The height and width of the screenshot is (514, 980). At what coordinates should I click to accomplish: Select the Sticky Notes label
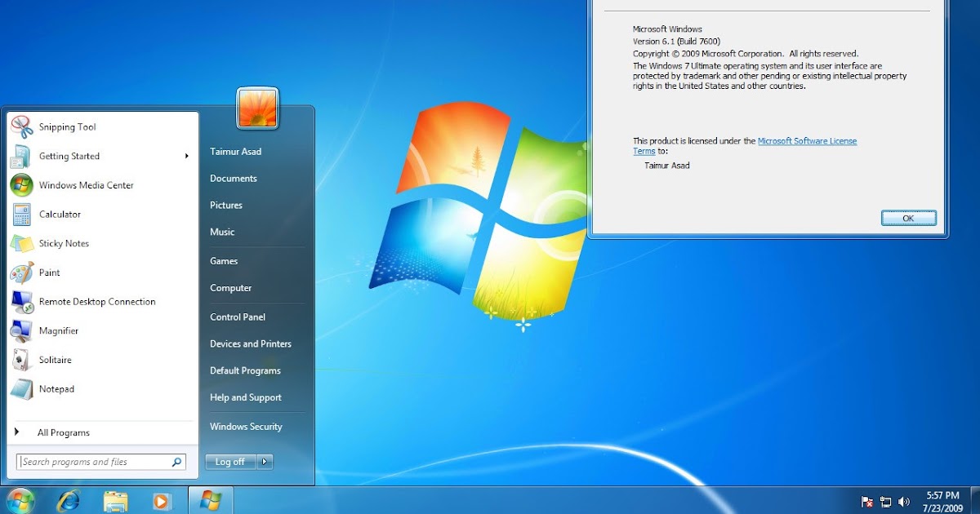tap(64, 244)
